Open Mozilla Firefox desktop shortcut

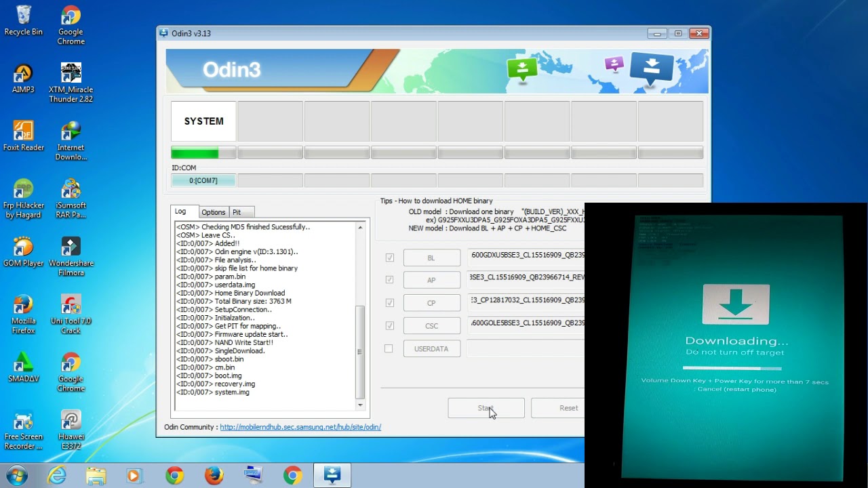(23, 314)
